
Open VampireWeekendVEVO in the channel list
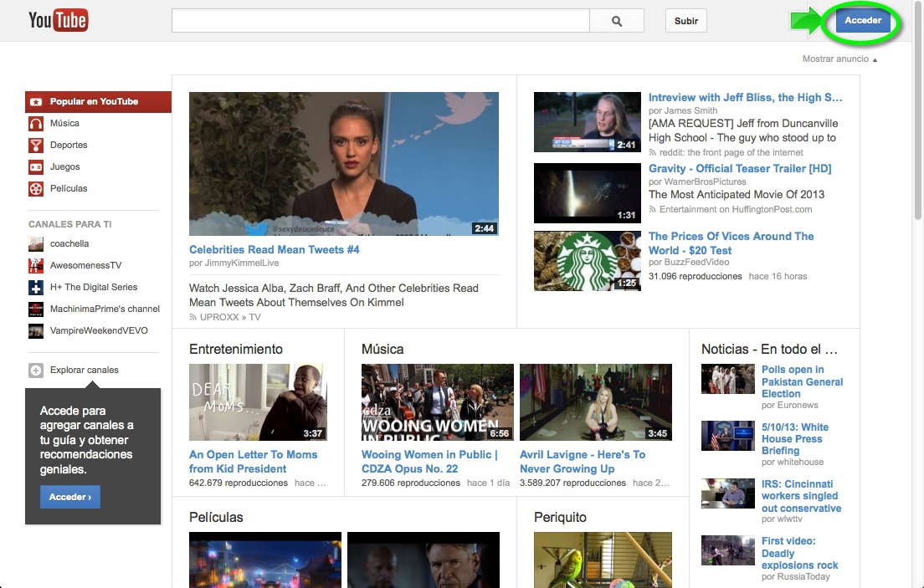98,330
